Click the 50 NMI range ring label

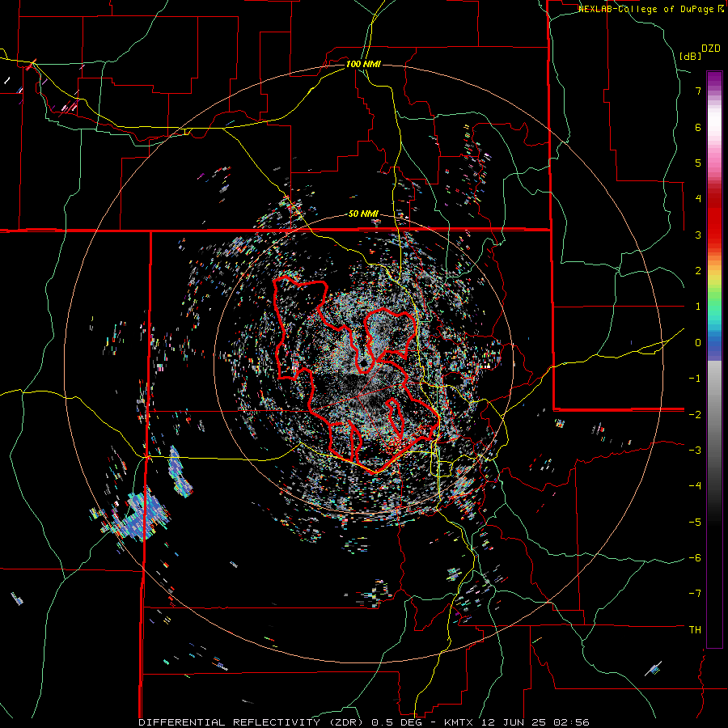(363, 214)
